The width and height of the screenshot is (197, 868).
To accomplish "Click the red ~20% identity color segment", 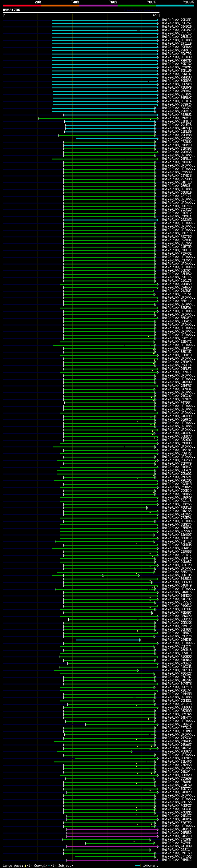I will tap(22, 6).
